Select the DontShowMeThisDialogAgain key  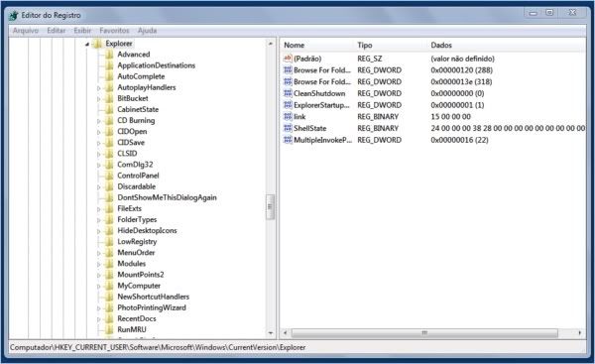(x=167, y=197)
